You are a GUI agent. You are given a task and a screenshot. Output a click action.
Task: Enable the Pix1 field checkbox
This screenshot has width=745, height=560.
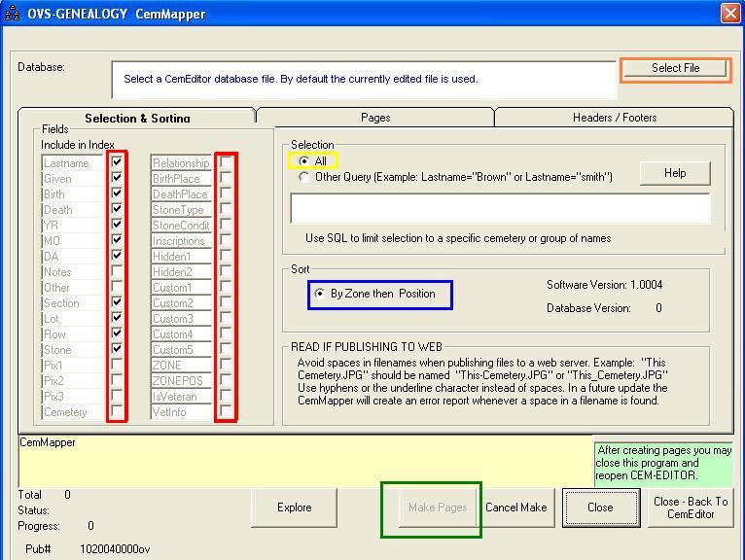click(x=117, y=365)
